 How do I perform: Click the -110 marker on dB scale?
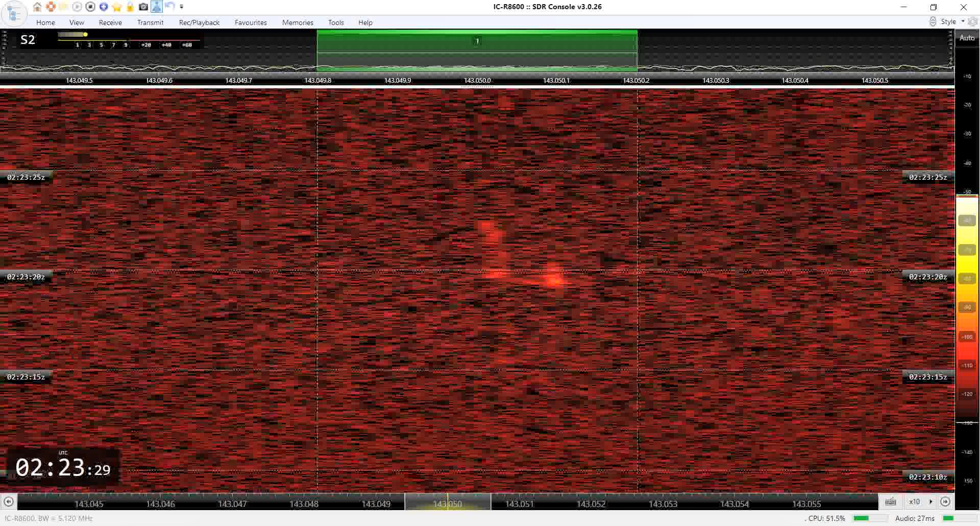coord(967,366)
